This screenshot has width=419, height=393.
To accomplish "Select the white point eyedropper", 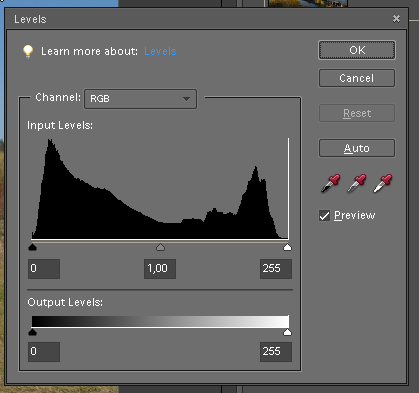I will click(x=383, y=183).
